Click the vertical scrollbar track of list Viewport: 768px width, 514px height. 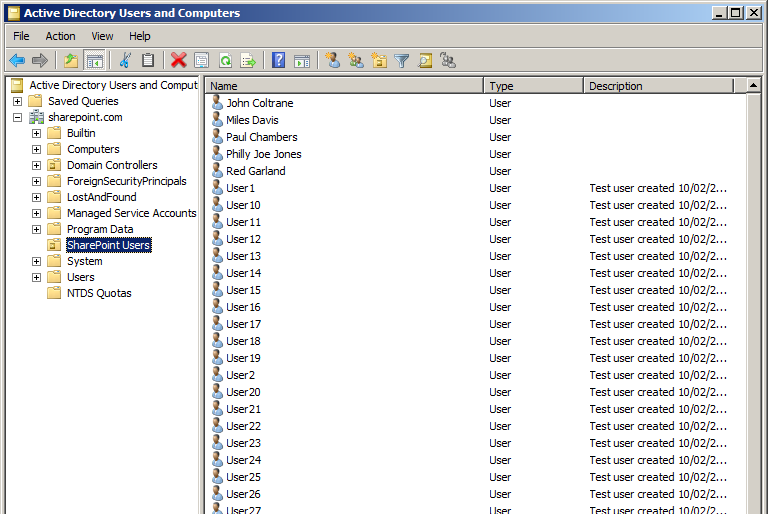(x=754, y=303)
